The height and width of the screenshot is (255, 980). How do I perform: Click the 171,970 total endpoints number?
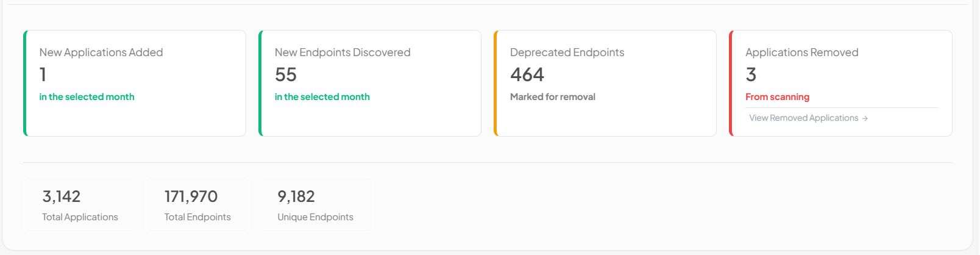click(191, 196)
